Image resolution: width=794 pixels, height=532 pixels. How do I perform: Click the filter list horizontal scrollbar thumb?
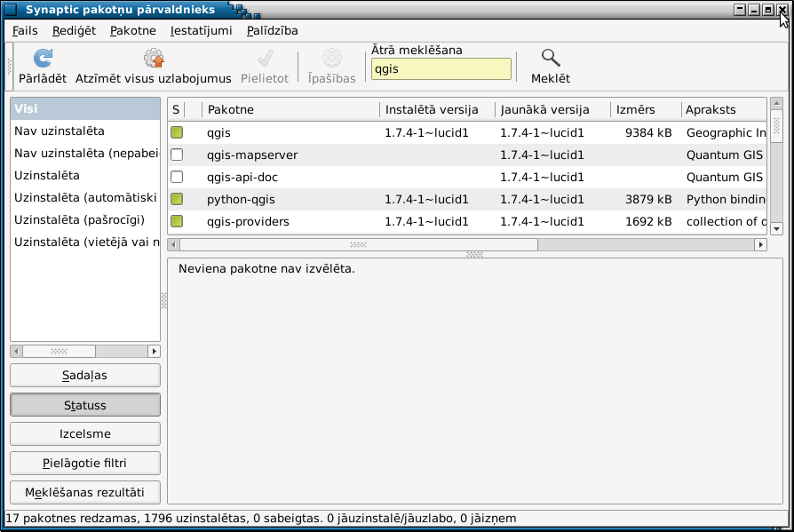pyautogui.click(x=59, y=351)
